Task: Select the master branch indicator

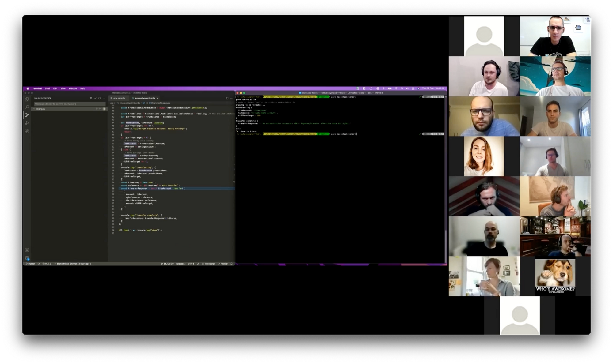Action: (x=31, y=263)
